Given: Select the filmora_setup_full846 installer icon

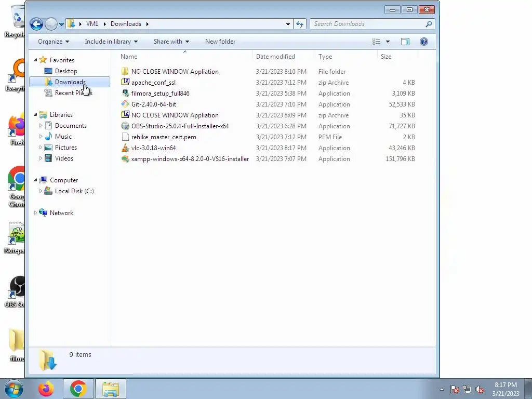Looking at the screenshot, I should (x=125, y=93).
